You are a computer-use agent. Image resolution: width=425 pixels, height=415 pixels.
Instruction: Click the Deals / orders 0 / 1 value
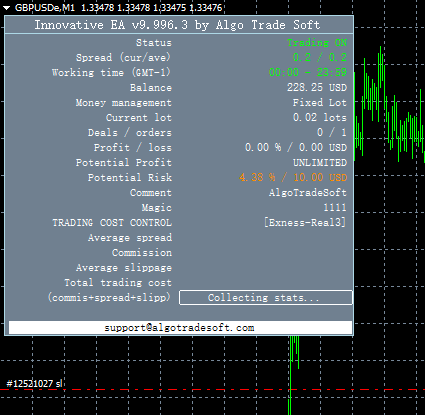pos(332,133)
